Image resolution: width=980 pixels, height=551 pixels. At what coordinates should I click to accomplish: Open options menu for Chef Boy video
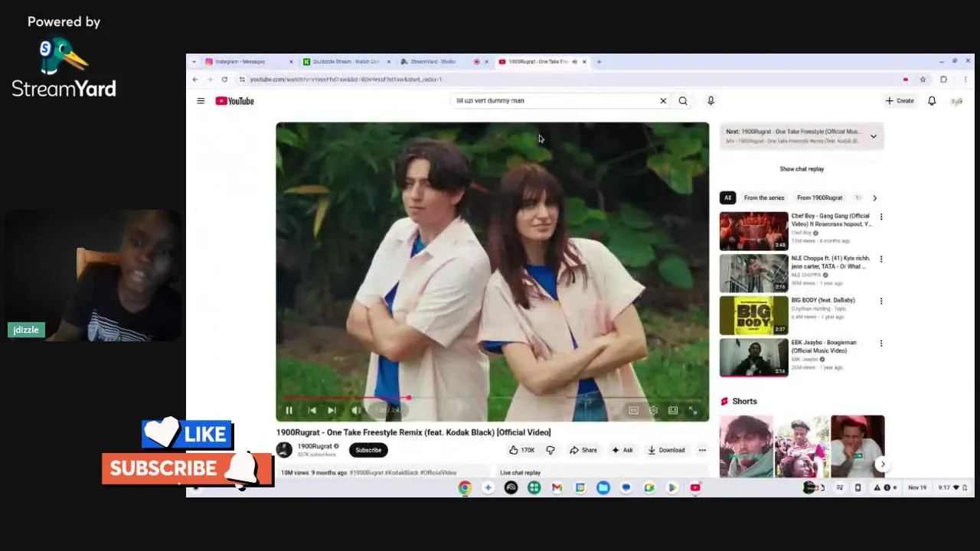point(880,217)
